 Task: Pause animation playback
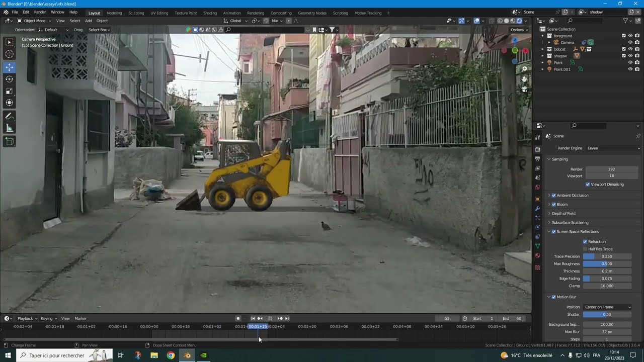pyautogui.click(x=270, y=318)
